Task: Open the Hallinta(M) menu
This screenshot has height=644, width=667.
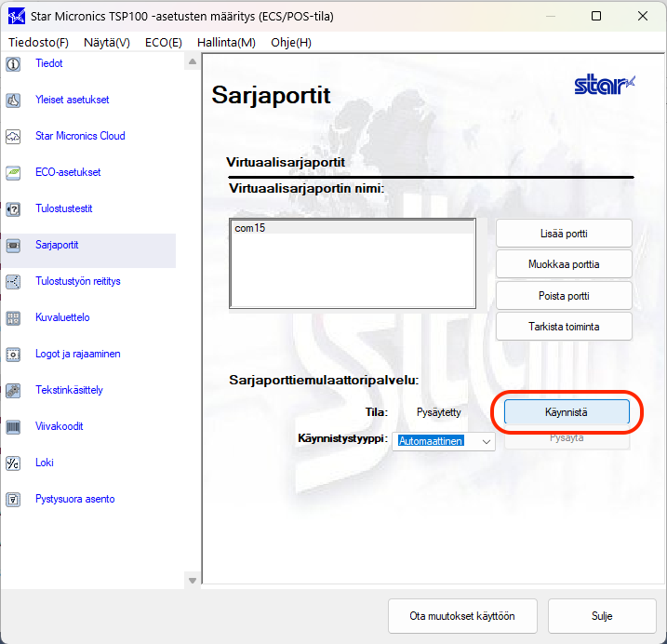Action: [226, 43]
